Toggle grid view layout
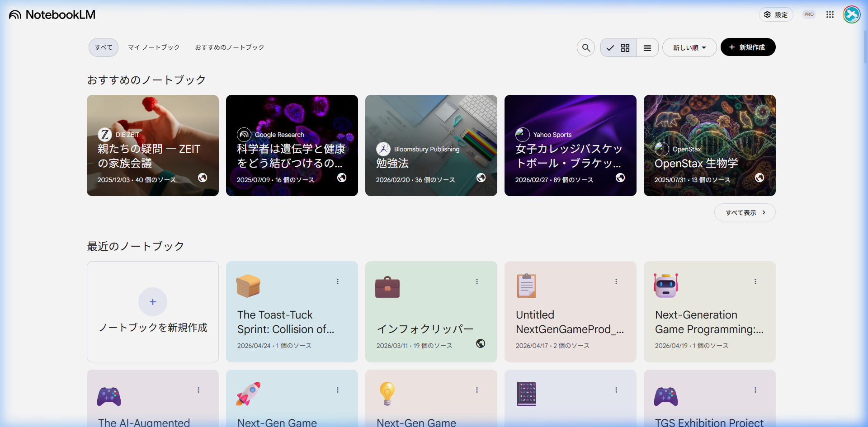Viewport: 868px width, 427px height. click(618, 47)
